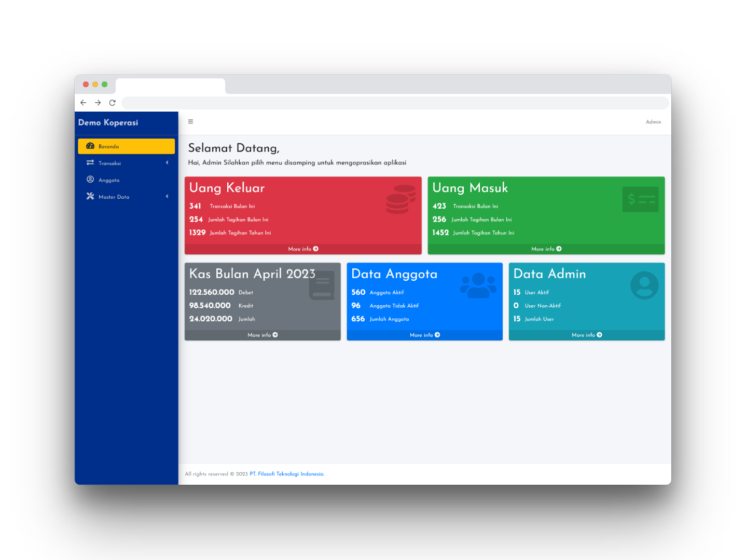Open More info under Uang Masuk
Image resolution: width=746 pixels, height=560 pixels.
(546, 249)
